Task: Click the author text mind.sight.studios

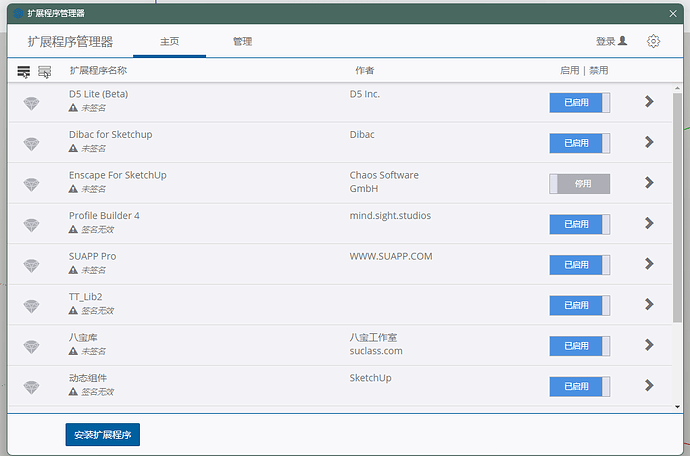Action: coord(390,216)
